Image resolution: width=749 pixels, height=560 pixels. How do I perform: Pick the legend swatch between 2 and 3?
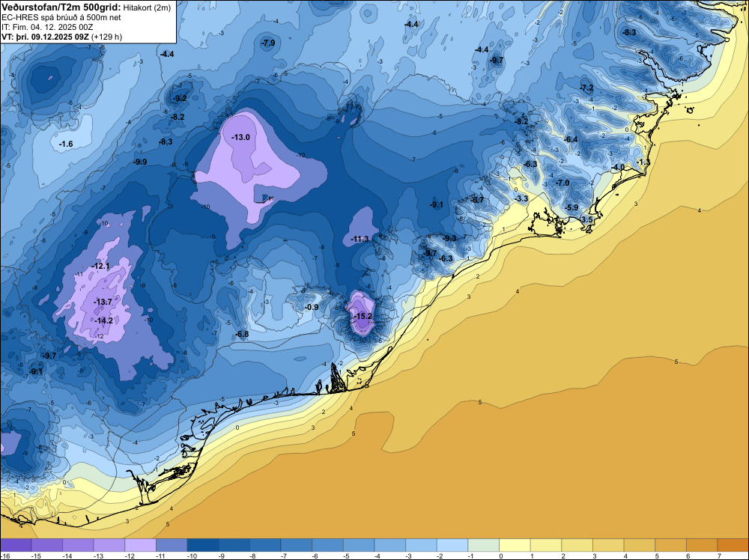click(x=577, y=545)
